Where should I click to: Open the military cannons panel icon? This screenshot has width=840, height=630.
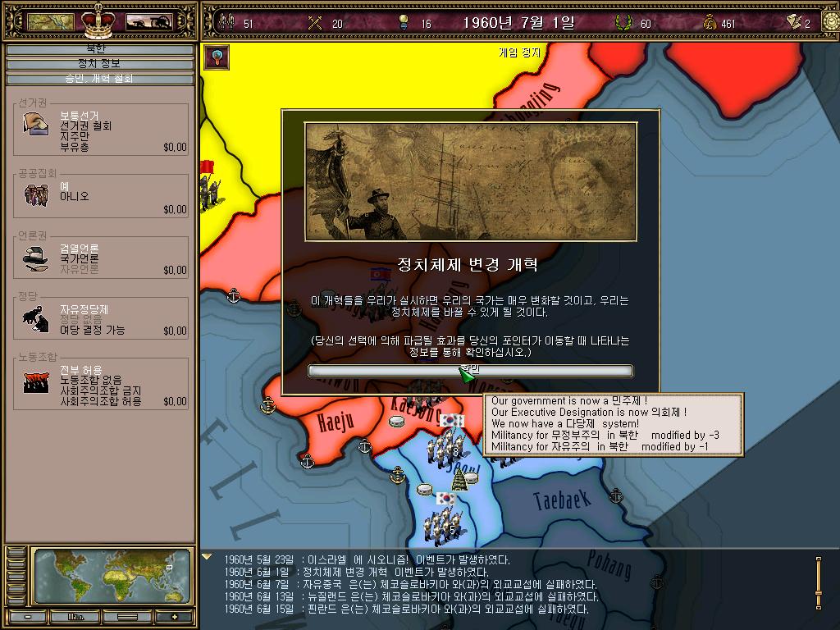pyautogui.click(x=149, y=22)
